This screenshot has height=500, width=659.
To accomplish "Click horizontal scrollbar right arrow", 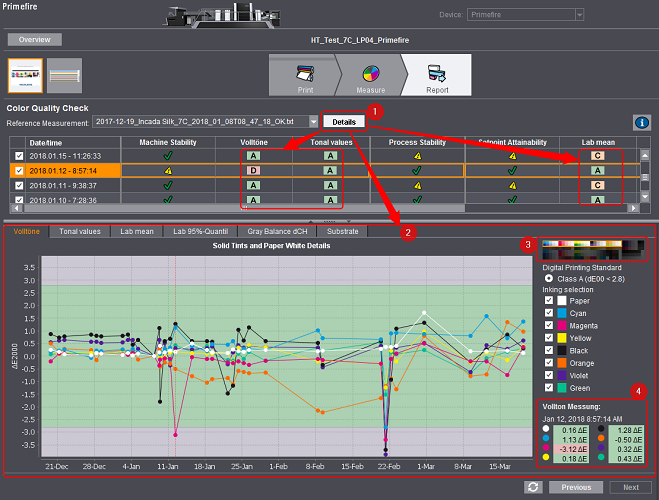I will [633, 208].
